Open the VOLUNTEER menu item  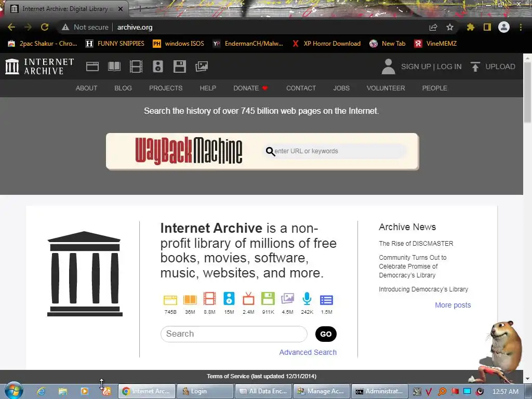click(x=385, y=88)
